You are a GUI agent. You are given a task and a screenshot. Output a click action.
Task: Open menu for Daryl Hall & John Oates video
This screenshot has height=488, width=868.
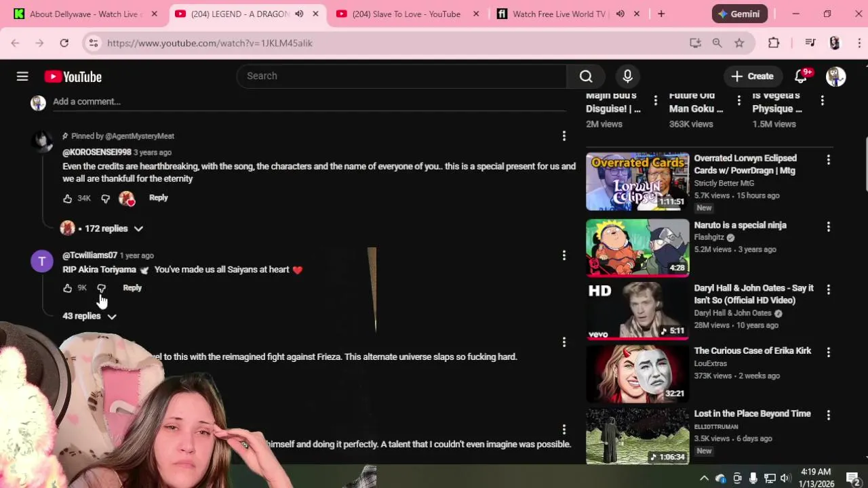point(828,289)
